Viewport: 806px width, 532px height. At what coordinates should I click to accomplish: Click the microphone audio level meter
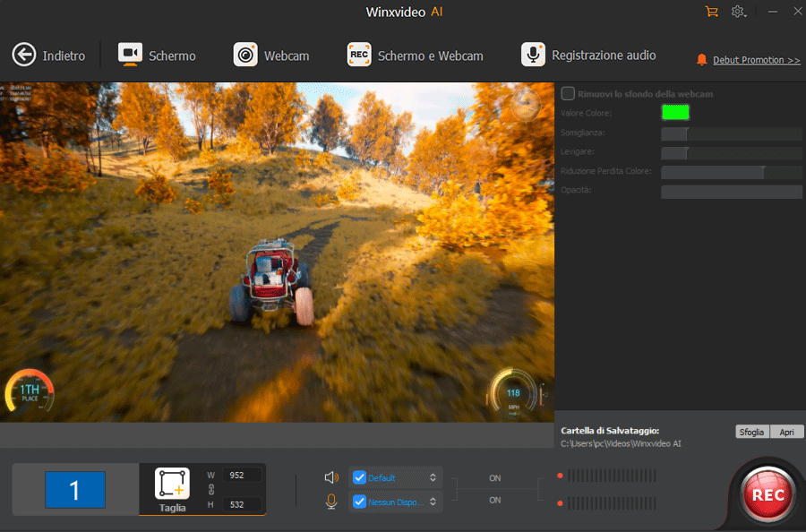tap(611, 502)
